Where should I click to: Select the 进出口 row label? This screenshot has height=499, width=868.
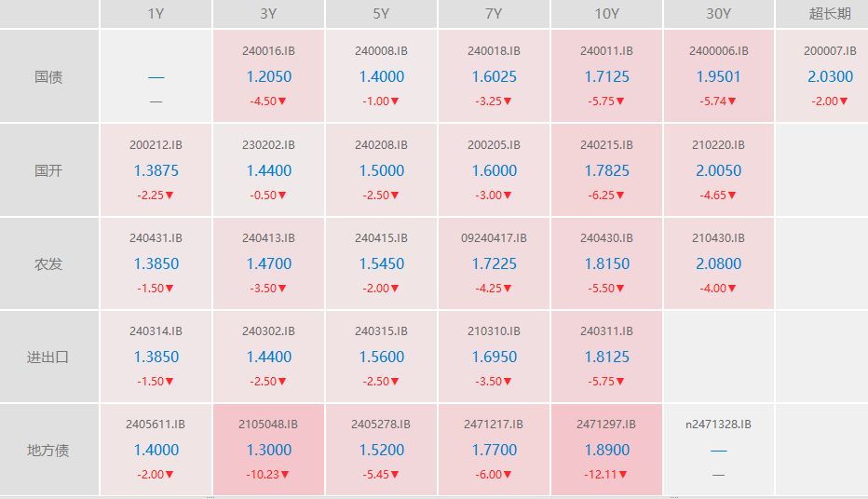click(48, 357)
